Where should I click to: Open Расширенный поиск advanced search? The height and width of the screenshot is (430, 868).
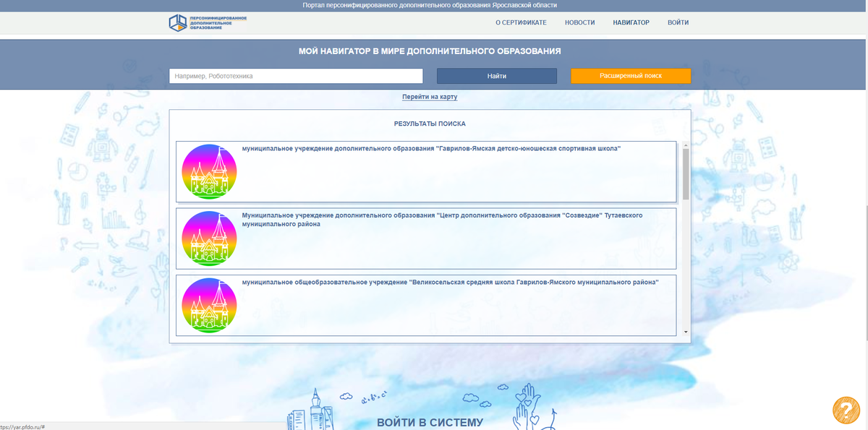(x=631, y=76)
